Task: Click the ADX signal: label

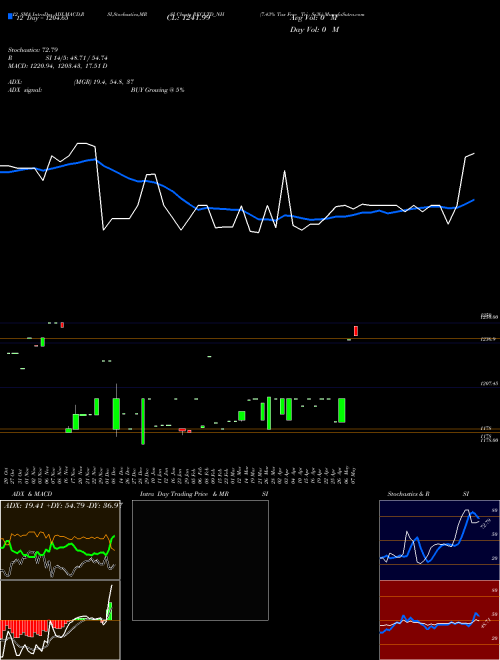Action: pos(25,90)
